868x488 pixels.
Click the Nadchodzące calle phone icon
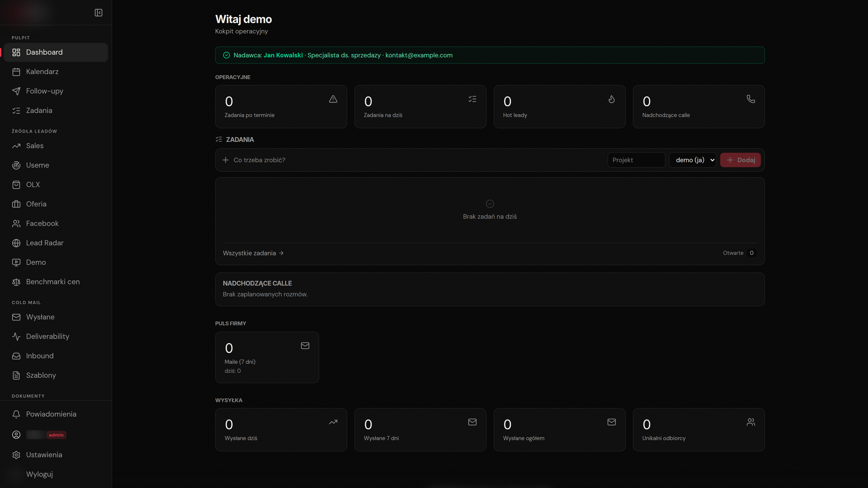tap(751, 99)
